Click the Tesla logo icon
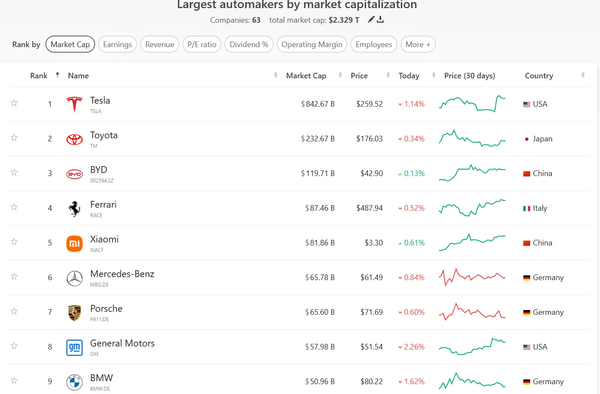The image size is (600, 394). click(x=74, y=104)
